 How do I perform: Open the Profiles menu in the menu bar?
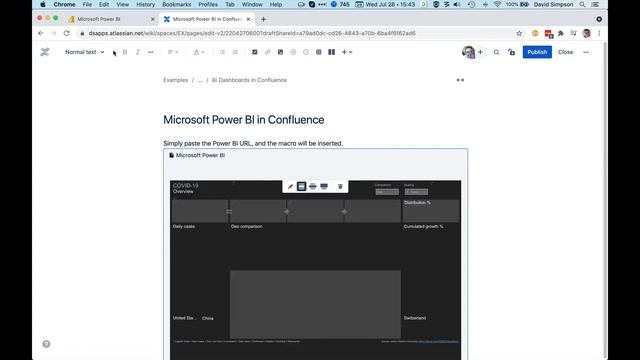208,4
